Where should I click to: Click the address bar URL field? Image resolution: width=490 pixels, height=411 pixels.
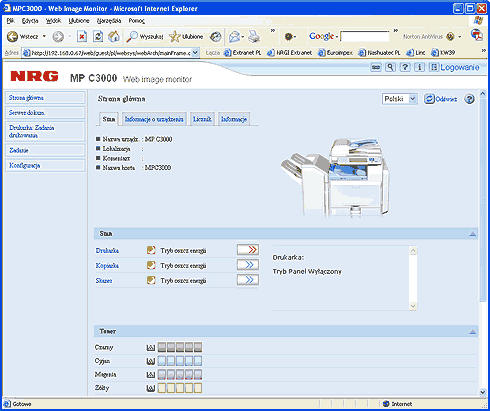coord(107,53)
